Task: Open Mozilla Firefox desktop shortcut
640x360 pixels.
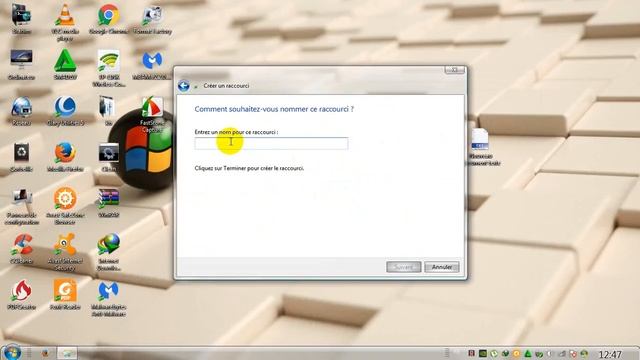Action: pos(65,157)
